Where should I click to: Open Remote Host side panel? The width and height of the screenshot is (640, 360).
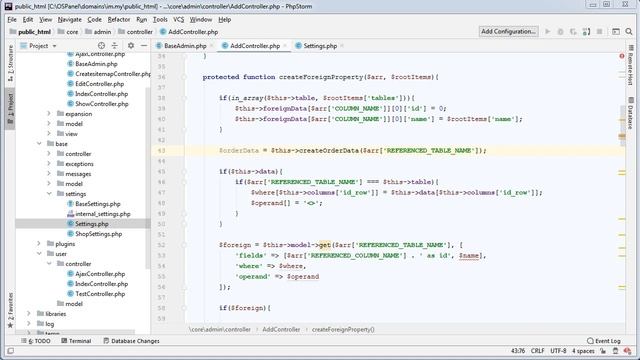(x=631, y=64)
